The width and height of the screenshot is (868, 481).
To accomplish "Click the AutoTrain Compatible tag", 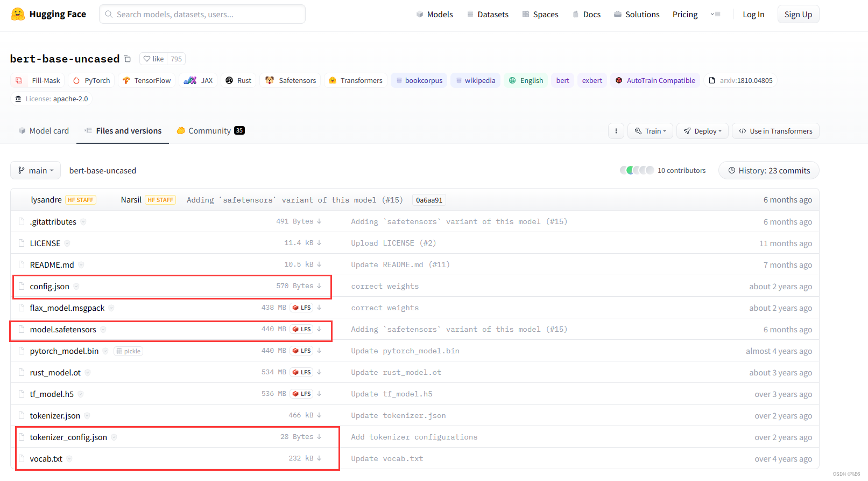I will (x=655, y=80).
